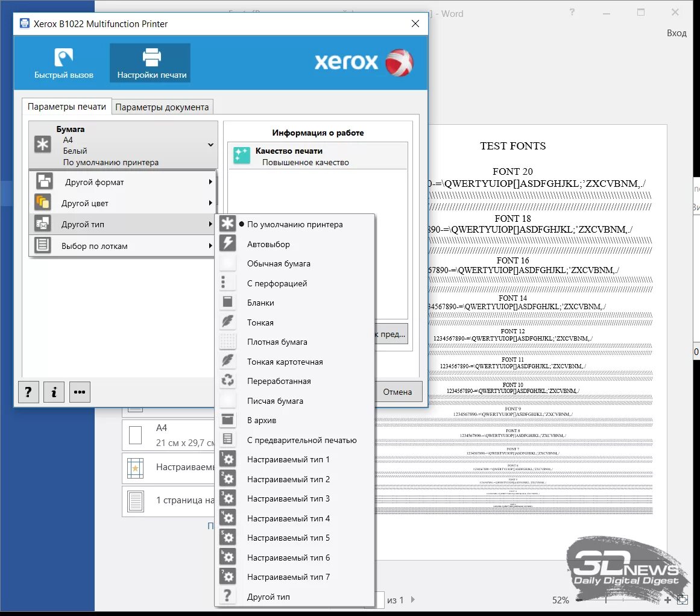Screen dimensions: 700x616
Task: Click the Выбор по лоткам tray icon
Action: (x=43, y=245)
